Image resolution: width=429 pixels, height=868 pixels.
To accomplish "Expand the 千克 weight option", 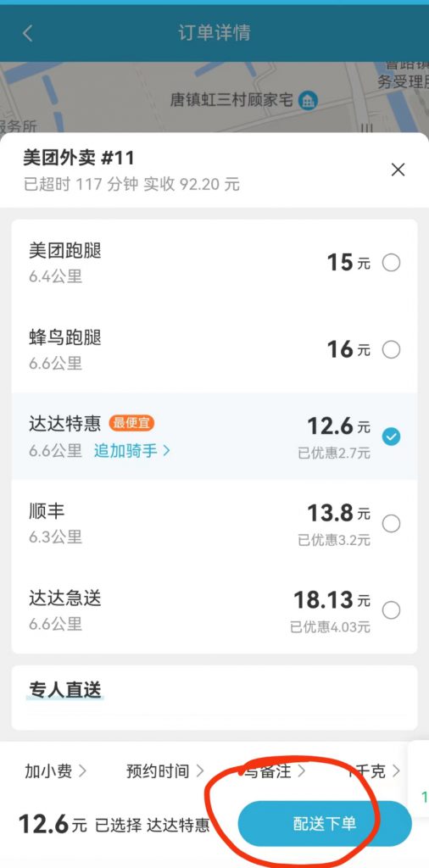I will [374, 771].
